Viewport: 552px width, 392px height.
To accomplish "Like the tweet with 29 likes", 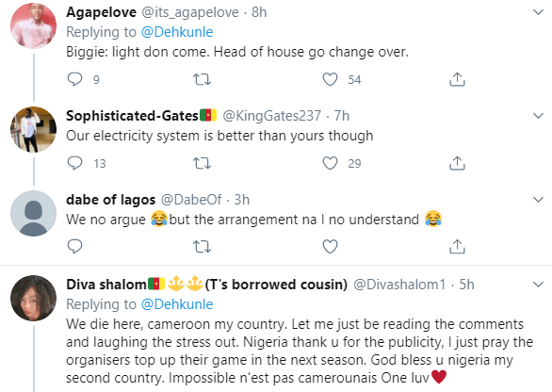I will click(330, 163).
